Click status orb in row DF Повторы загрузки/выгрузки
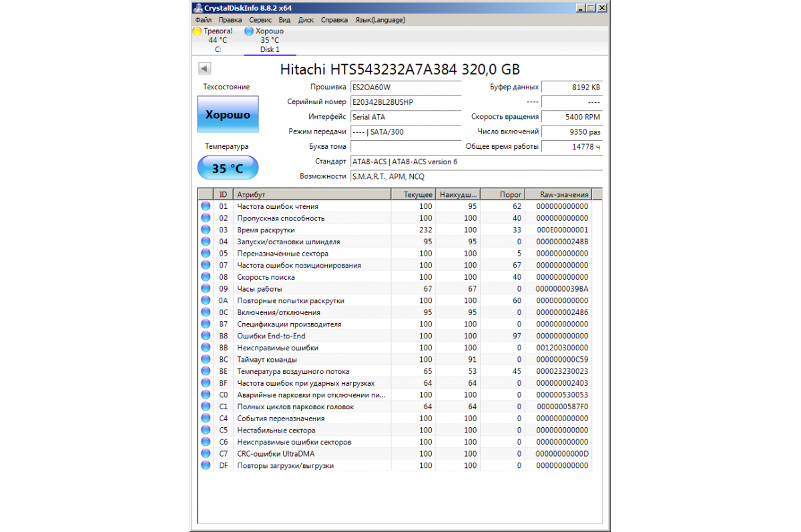The height and width of the screenshot is (532, 801). pos(206,465)
